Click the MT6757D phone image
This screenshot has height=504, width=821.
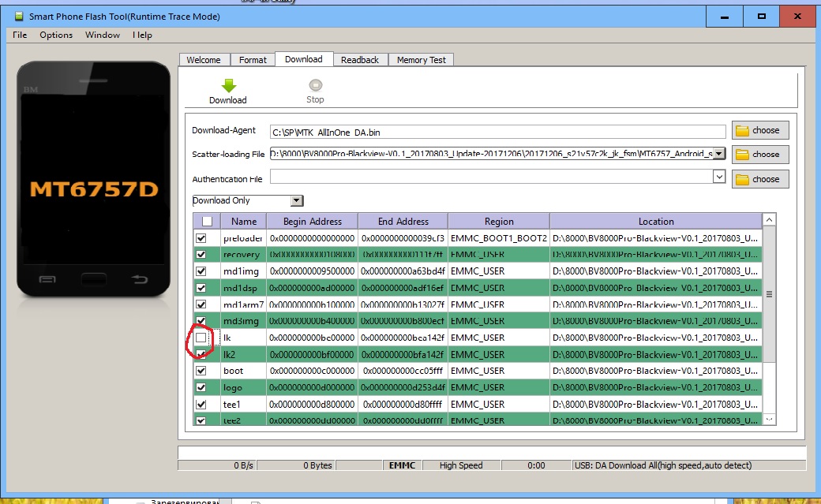click(x=94, y=179)
